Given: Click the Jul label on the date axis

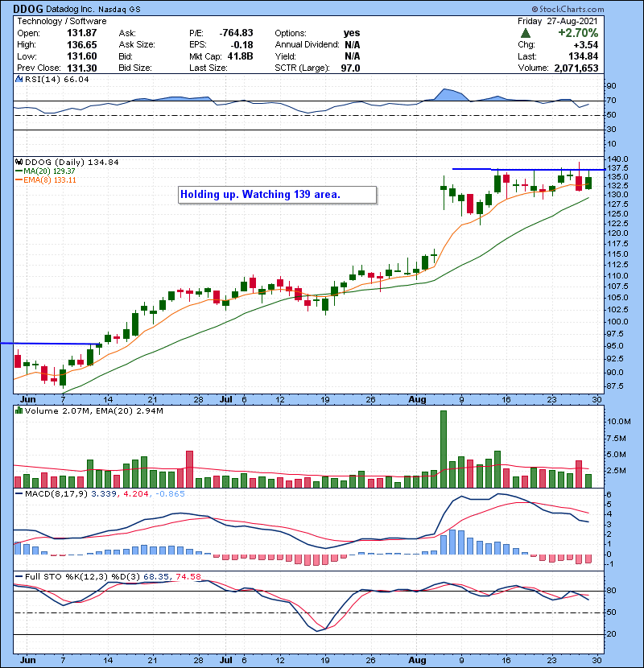Looking at the screenshot, I should 227,398.
